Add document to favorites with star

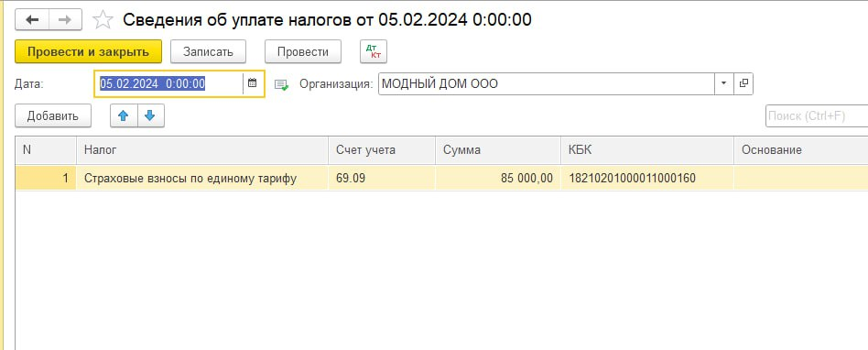pos(103,20)
